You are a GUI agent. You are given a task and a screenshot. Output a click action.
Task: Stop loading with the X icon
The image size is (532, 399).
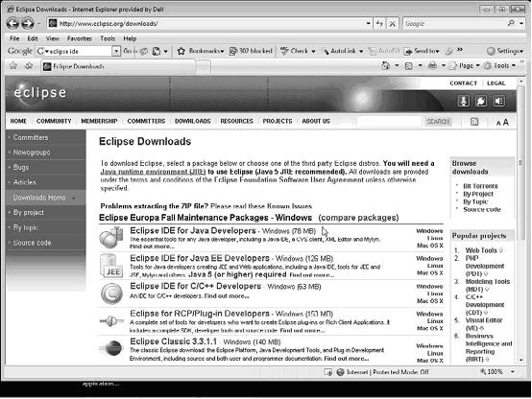392,23
